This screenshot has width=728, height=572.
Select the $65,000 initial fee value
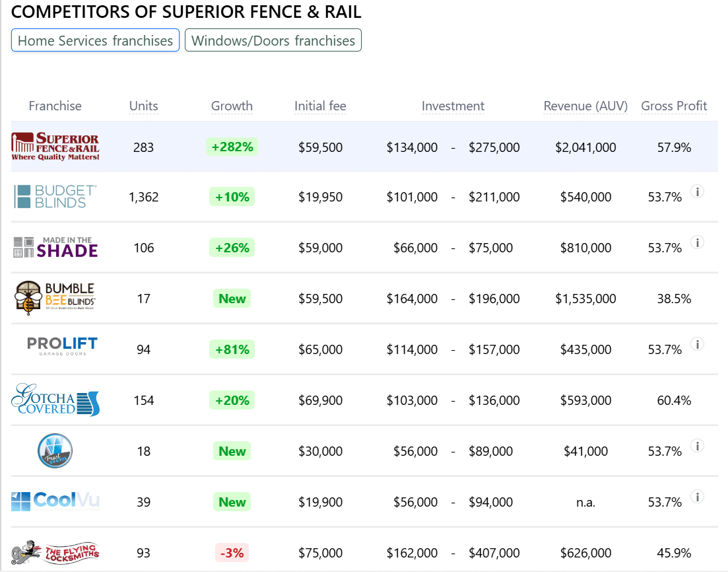pos(320,349)
